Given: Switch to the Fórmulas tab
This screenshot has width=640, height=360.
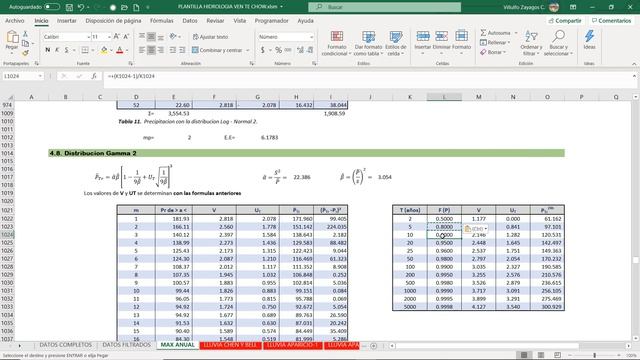Looking at the screenshot, I should (161, 21).
